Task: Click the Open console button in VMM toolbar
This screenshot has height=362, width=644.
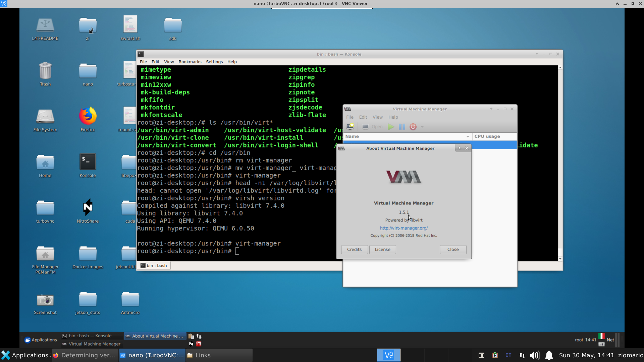Action: coord(372,127)
